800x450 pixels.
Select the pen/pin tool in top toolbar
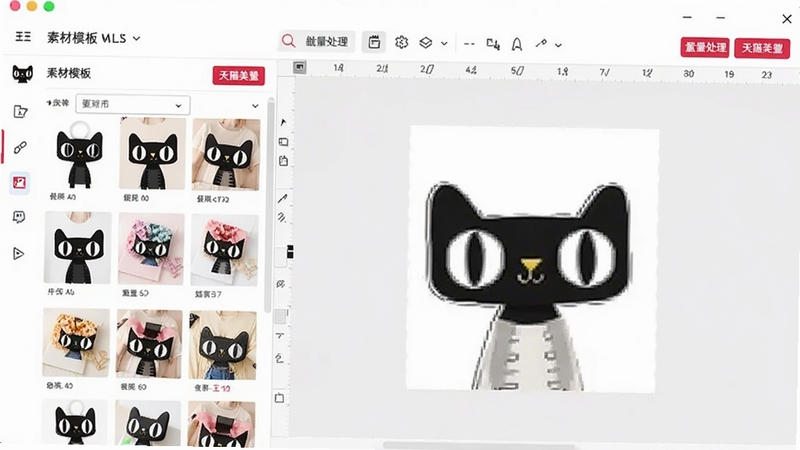point(541,44)
